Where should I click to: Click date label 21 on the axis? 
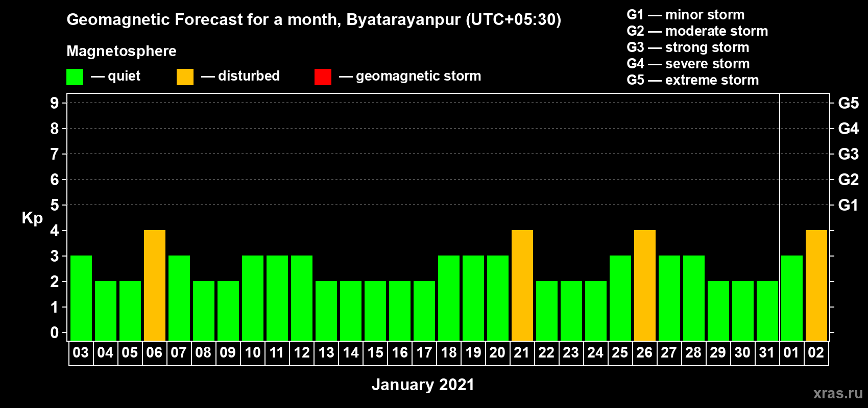(x=522, y=353)
